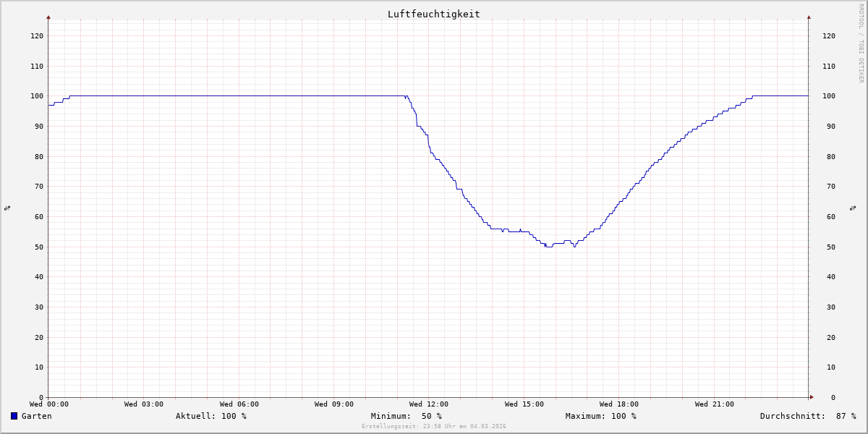Click the Wed 18:00 time axis label
This screenshot has height=434, width=868.
coord(618,404)
